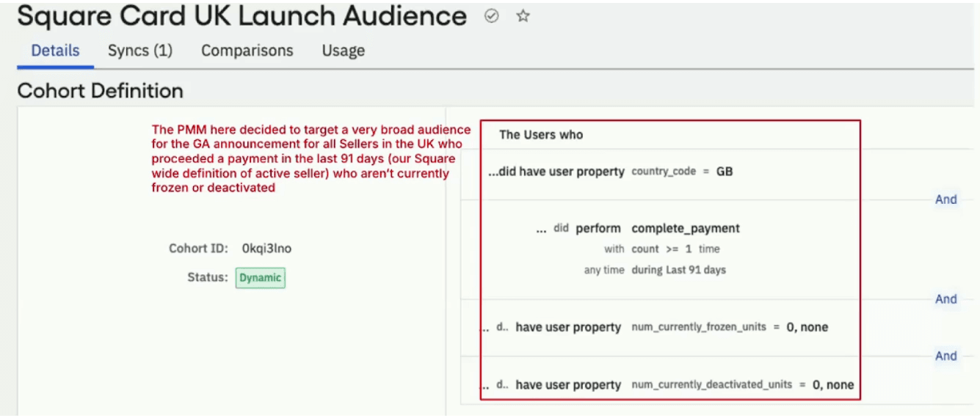This screenshot has width=980, height=418.
Task: Click the GB country value
Action: click(x=725, y=172)
